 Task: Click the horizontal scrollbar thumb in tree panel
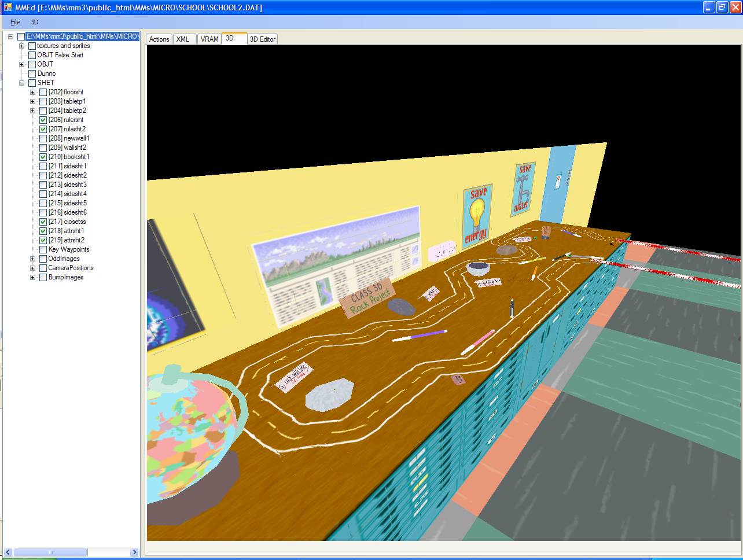point(50,552)
